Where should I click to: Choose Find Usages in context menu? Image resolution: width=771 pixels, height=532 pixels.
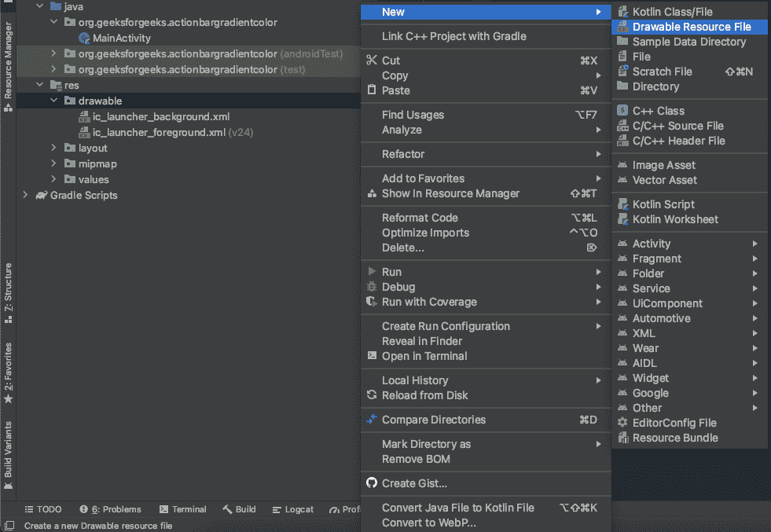pyautogui.click(x=413, y=115)
